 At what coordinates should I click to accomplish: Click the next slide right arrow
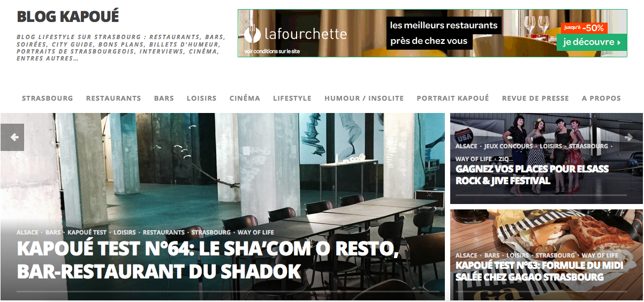(631, 137)
